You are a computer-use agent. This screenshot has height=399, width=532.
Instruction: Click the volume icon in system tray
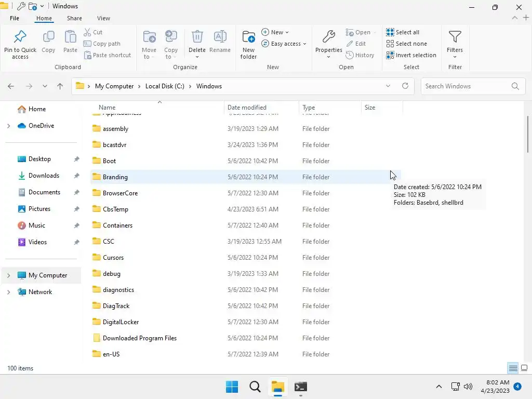pyautogui.click(x=468, y=387)
